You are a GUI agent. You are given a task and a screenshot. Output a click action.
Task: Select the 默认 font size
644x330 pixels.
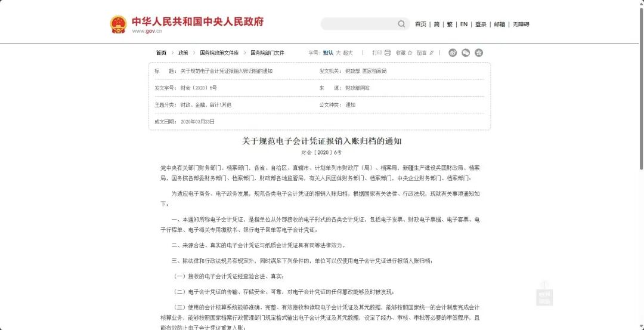point(328,53)
